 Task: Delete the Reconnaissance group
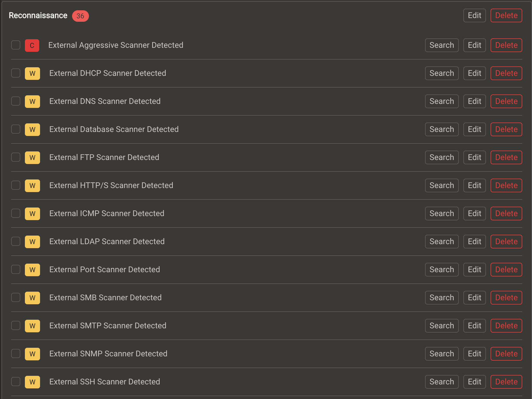pyautogui.click(x=506, y=15)
